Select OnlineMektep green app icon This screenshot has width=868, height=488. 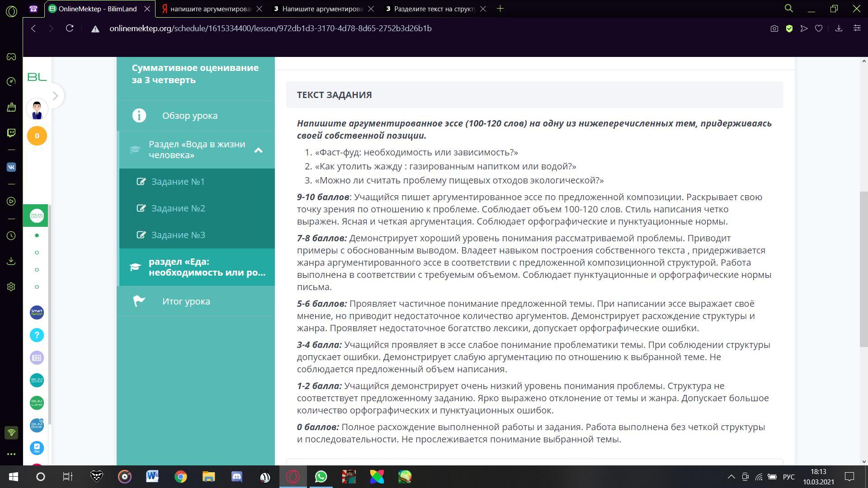37,216
